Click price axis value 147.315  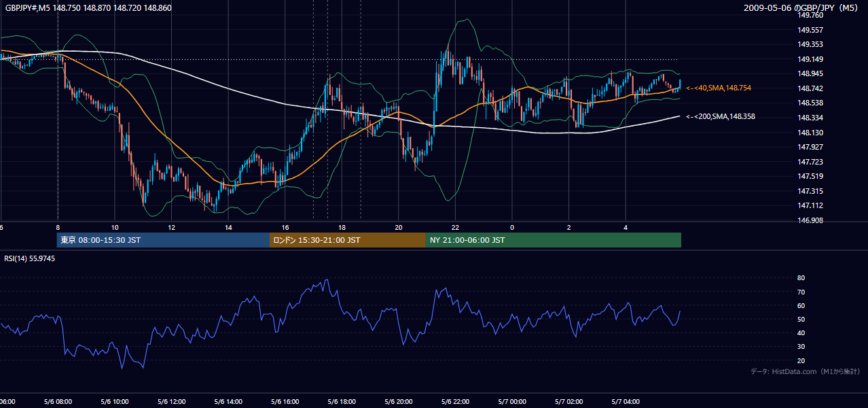810,191
